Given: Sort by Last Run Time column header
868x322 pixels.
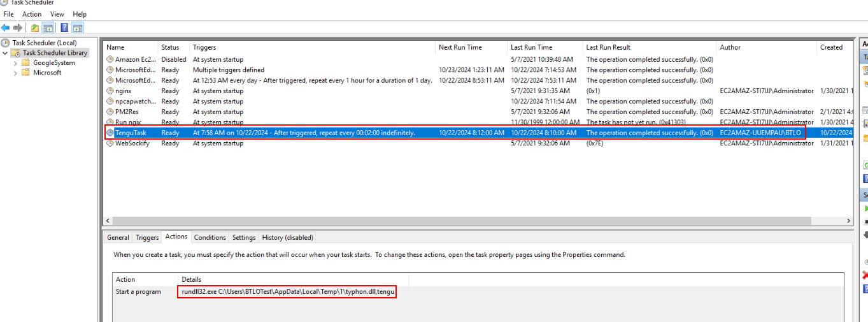Looking at the screenshot, I should click(x=545, y=47).
